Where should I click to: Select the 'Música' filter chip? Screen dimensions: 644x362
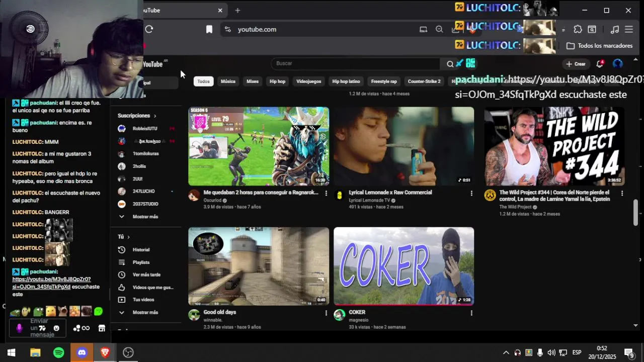point(228,81)
